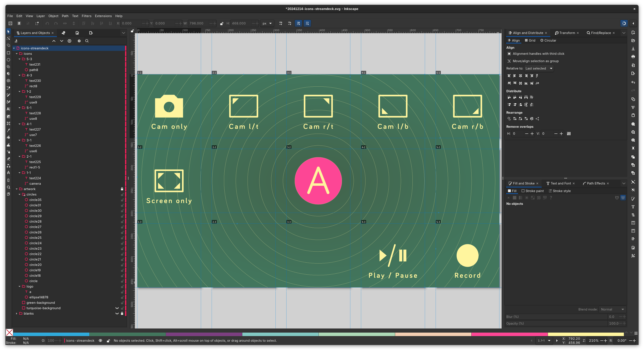This screenshot has height=351, width=644.
Task: Collapse the 5-3 group
Action: [x=19, y=59]
